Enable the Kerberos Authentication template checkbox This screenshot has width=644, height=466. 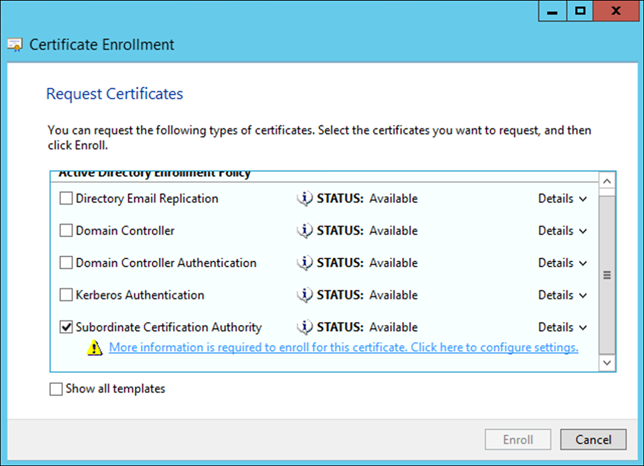pyautogui.click(x=66, y=295)
